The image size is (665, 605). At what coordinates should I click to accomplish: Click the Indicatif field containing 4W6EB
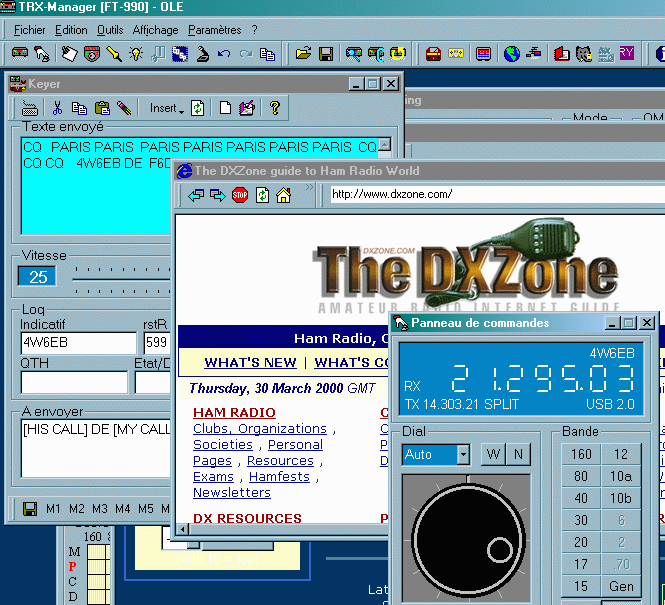click(78, 343)
